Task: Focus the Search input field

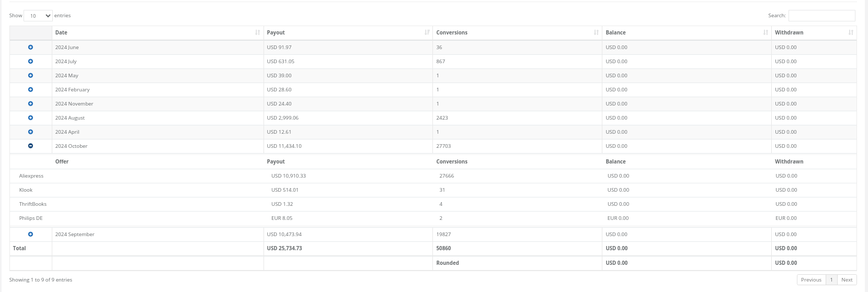Action: click(x=821, y=16)
